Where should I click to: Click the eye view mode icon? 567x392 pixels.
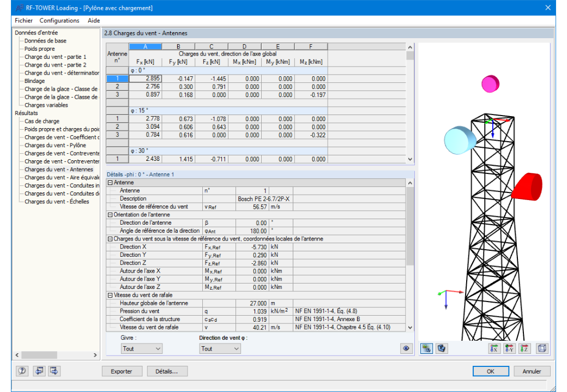tap(406, 348)
